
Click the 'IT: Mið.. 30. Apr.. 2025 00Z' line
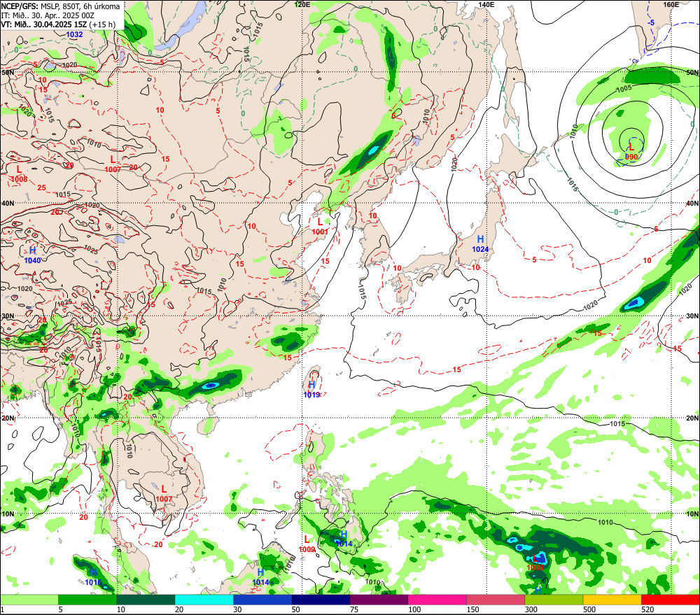coord(48,15)
